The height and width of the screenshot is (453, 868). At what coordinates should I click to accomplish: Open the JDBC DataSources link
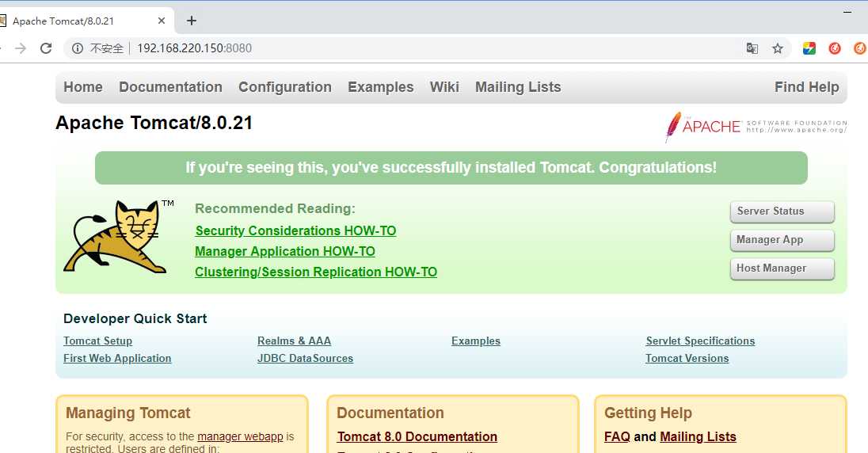[x=305, y=358]
